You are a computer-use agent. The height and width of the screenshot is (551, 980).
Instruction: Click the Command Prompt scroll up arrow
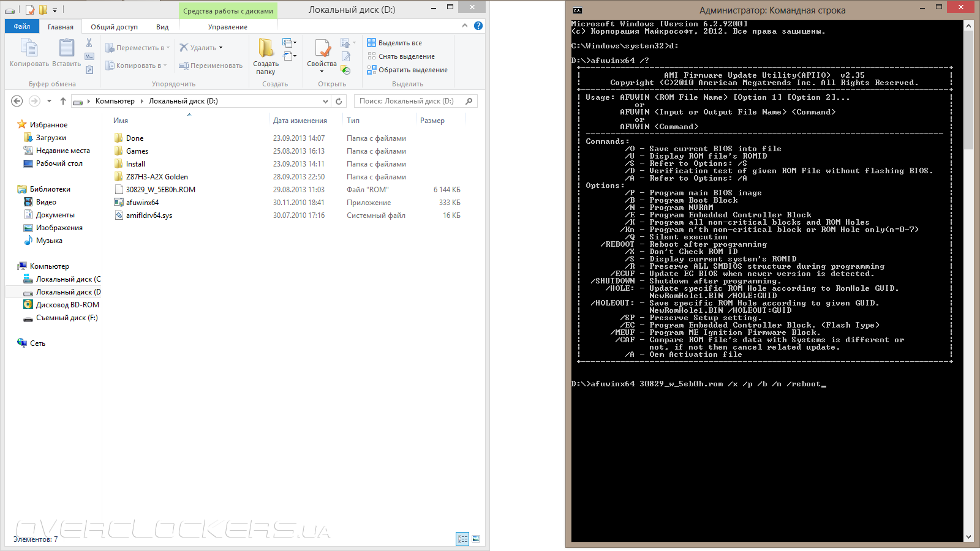968,26
